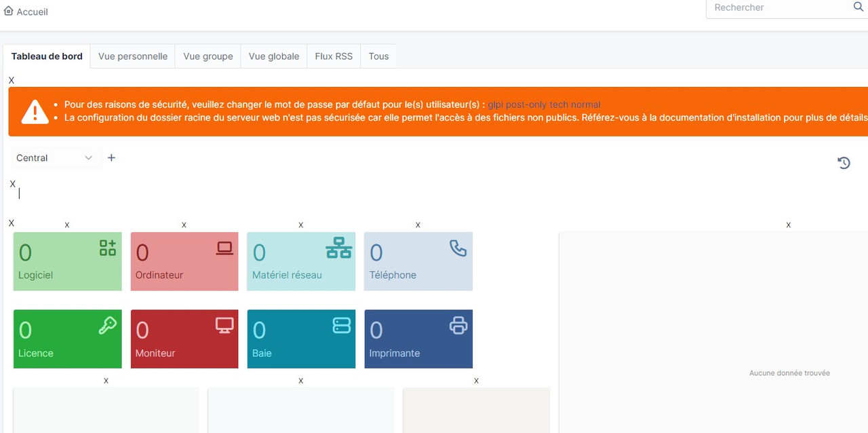Click the Accueil breadcrumb text
Screen dimensions: 868x433
[x=32, y=12]
